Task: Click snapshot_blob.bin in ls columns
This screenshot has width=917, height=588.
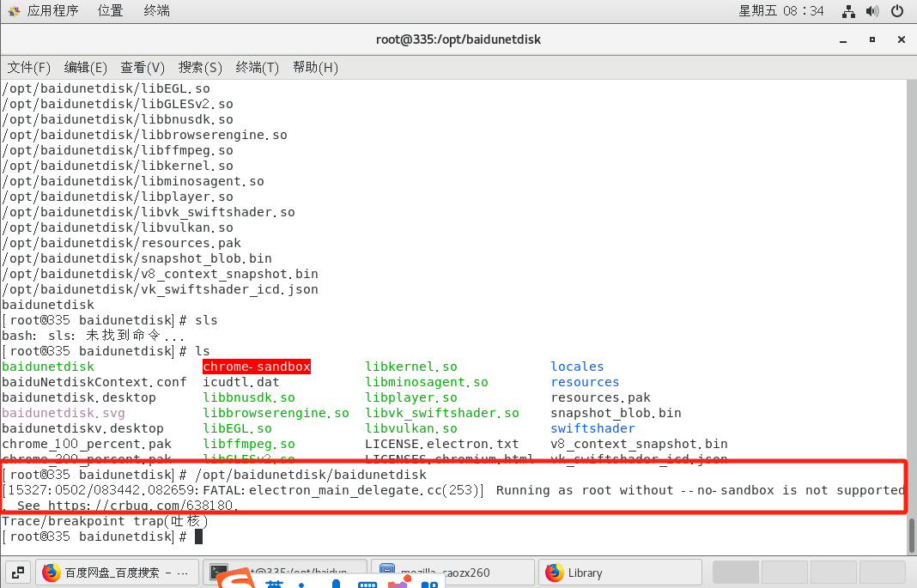Action: [616, 413]
